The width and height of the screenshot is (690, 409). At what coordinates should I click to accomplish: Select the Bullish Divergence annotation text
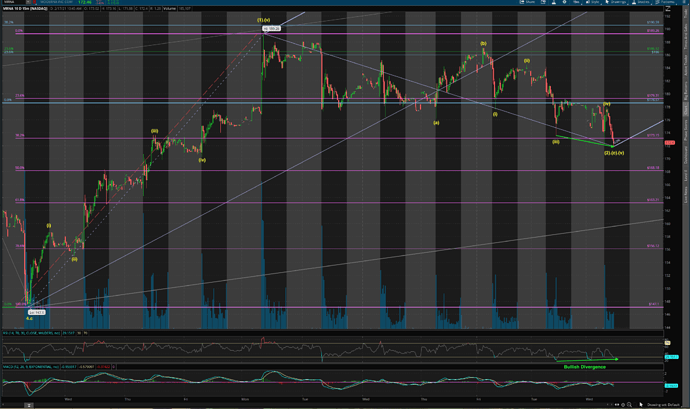tap(584, 367)
